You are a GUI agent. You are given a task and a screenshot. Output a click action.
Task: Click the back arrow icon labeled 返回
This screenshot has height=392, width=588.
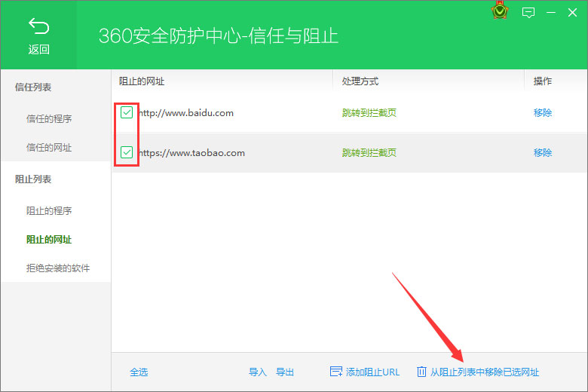38,28
